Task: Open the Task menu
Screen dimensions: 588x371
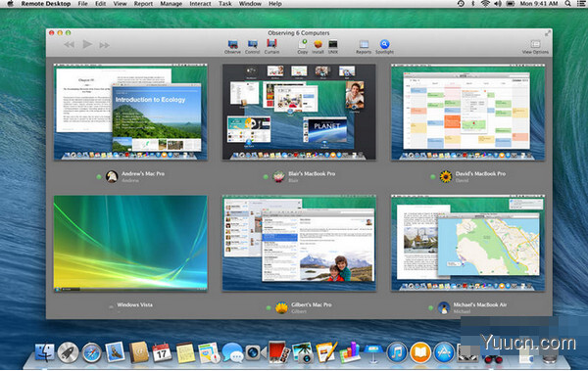Action: [225, 4]
